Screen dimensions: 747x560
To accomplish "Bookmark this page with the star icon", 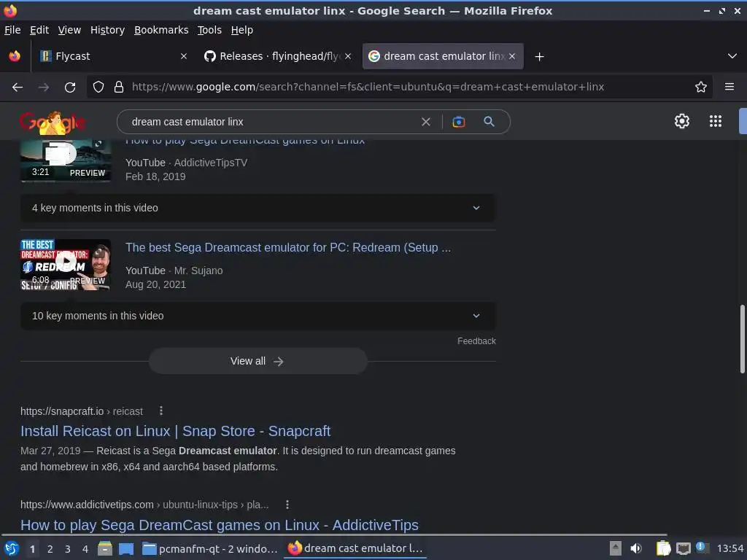I will pyautogui.click(x=701, y=87).
